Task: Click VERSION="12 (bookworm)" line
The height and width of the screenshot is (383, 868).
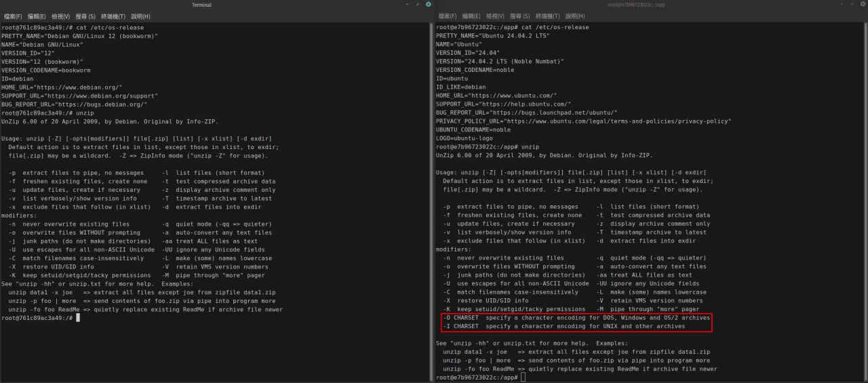Action: click(x=42, y=62)
